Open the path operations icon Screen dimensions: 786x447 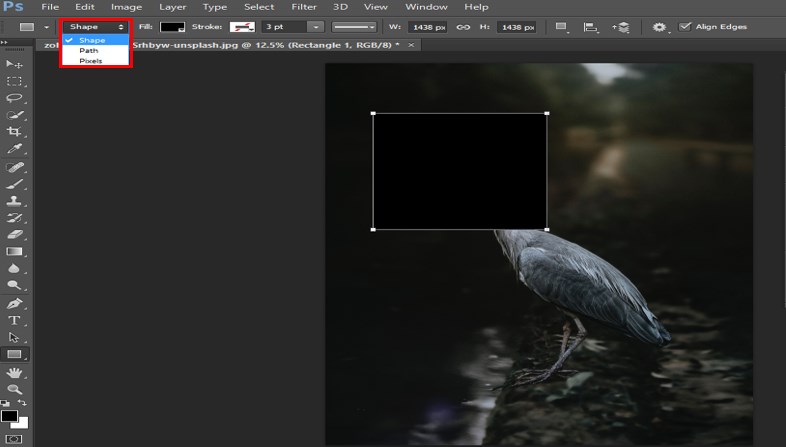point(561,27)
